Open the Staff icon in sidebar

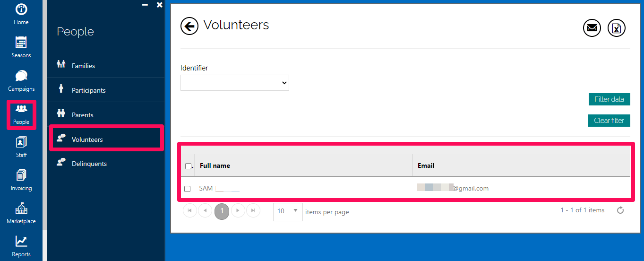21,142
